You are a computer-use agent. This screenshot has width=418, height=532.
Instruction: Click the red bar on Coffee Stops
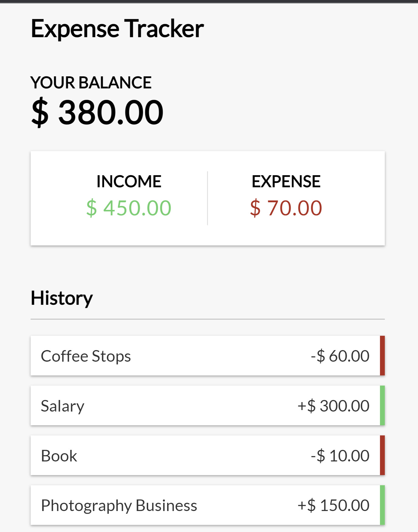[382, 356]
